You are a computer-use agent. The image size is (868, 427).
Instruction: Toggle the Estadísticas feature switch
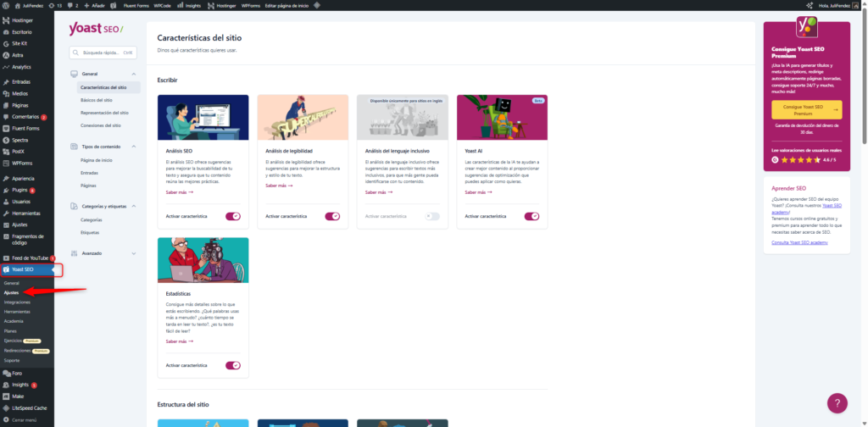pyautogui.click(x=233, y=366)
